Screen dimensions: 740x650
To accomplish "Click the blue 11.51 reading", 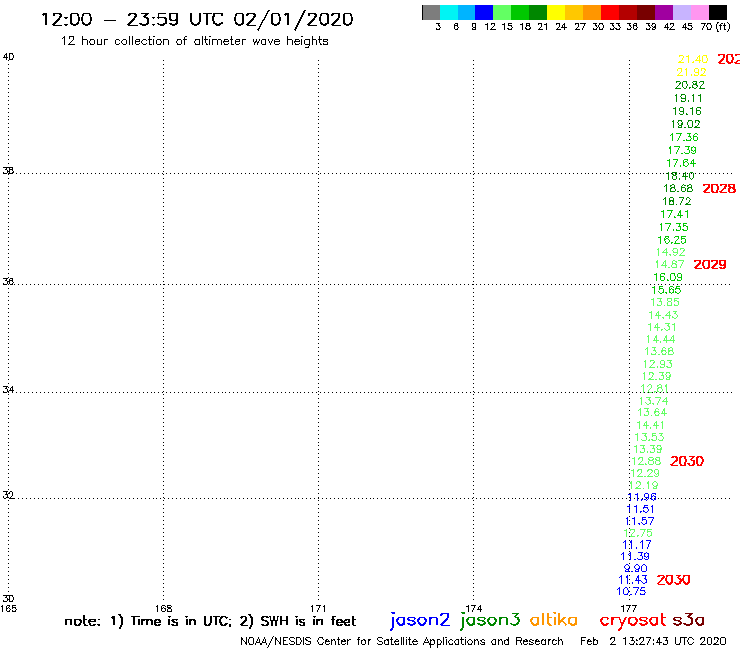I will pyautogui.click(x=640, y=509).
